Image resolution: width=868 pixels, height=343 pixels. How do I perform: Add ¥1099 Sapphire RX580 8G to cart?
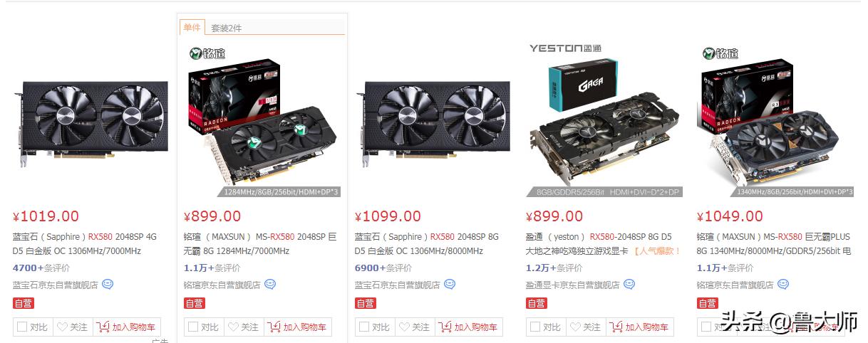[x=470, y=327]
